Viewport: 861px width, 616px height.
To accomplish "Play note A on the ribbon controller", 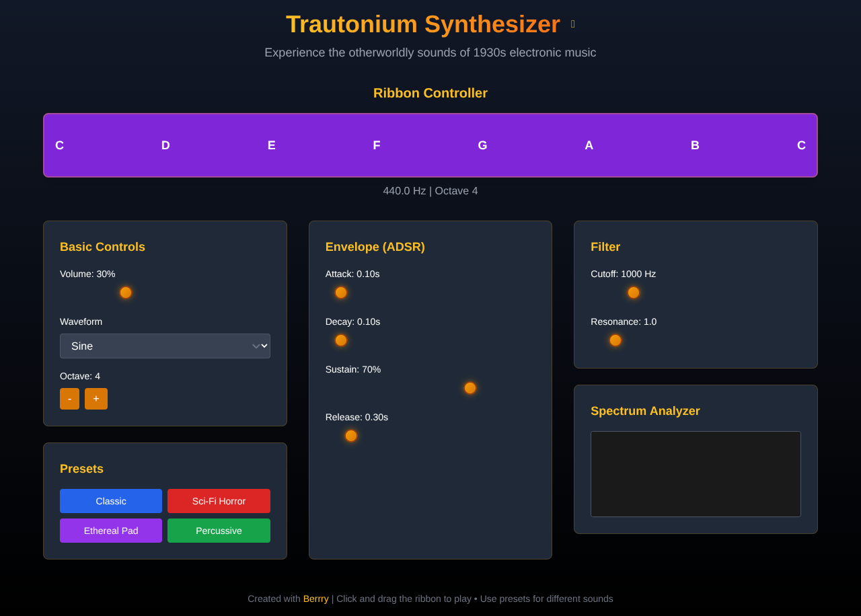I will coord(589,145).
